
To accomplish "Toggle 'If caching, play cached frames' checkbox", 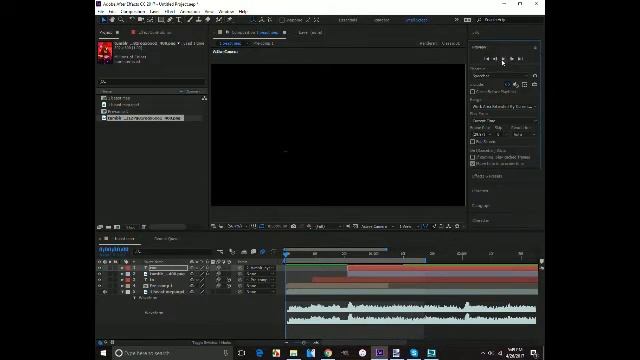I will [473, 157].
